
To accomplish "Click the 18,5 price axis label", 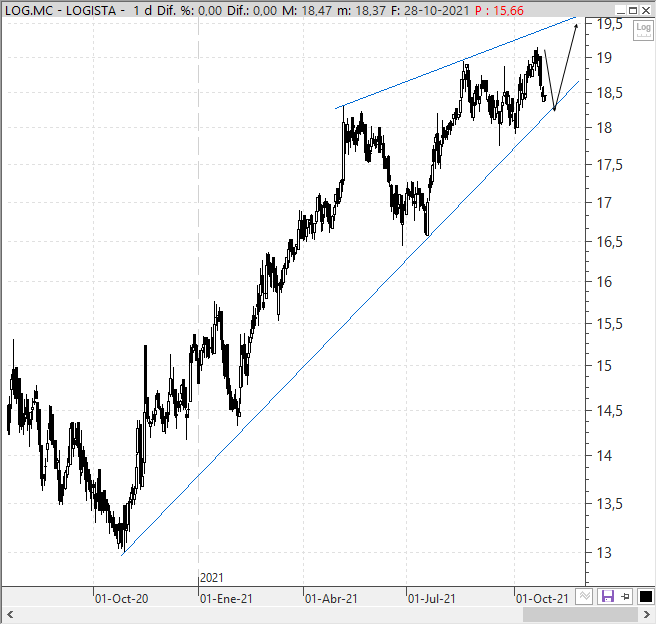I will (x=610, y=93).
